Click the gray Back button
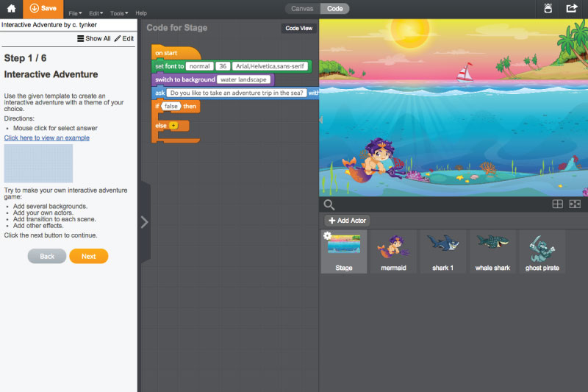This screenshot has width=588, height=392. [47, 256]
